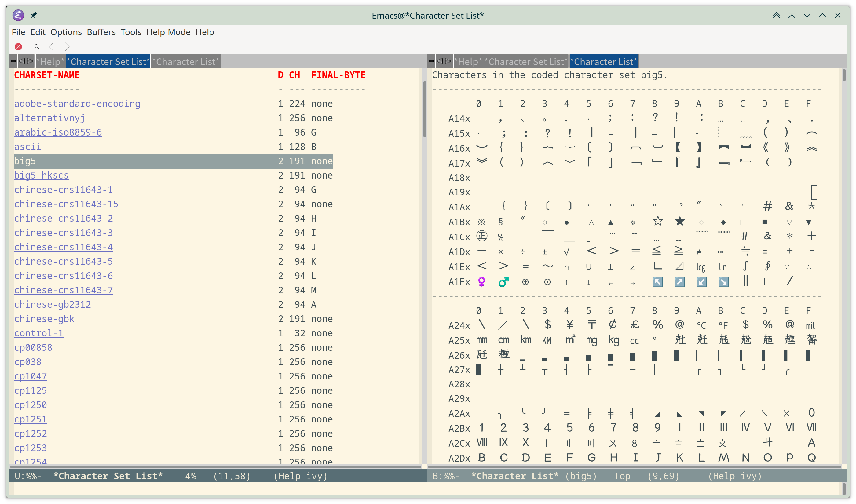Click the right pane tab-line previous triangle

(440, 61)
